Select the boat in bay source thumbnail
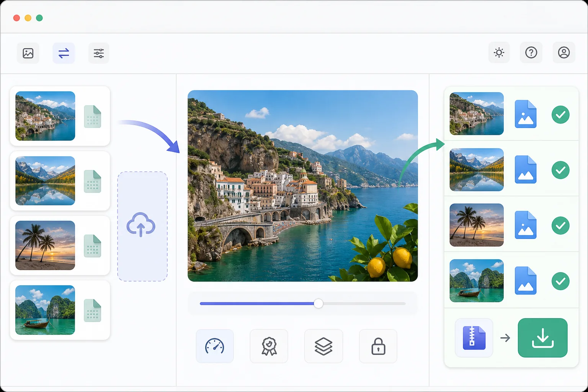Image resolution: width=588 pixels, height=392 pixels. pos(45,310)
